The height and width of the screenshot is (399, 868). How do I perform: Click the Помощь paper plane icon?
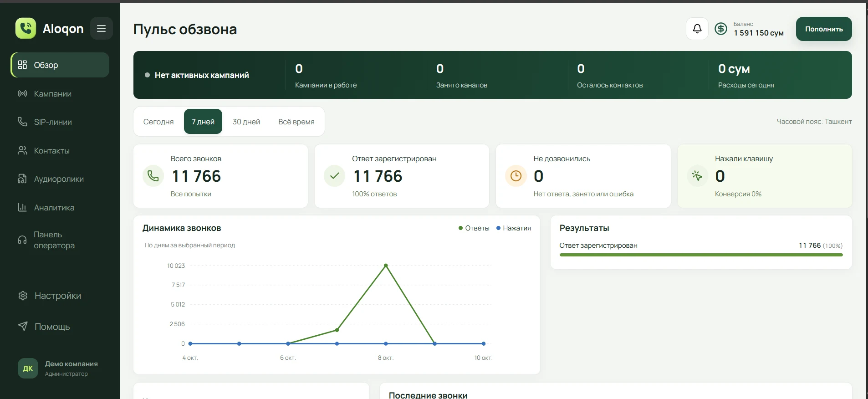click(x=23, y=326)
